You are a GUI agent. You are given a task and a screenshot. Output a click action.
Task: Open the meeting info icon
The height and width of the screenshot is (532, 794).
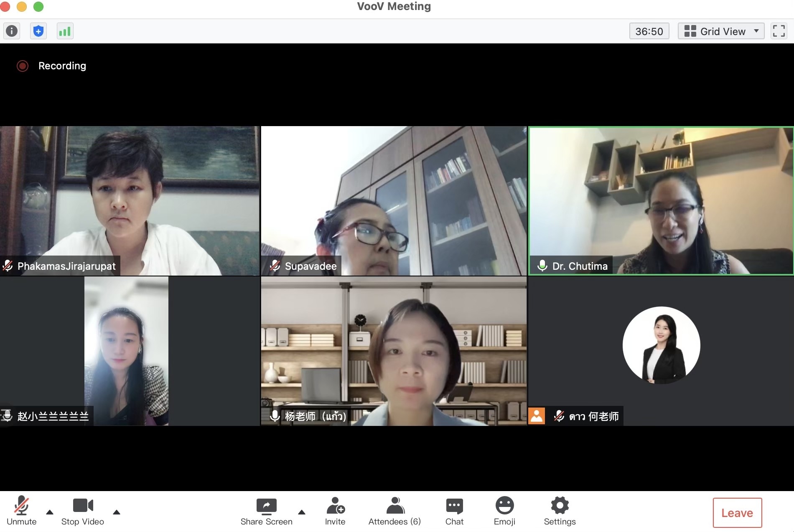tap(12, 31)
